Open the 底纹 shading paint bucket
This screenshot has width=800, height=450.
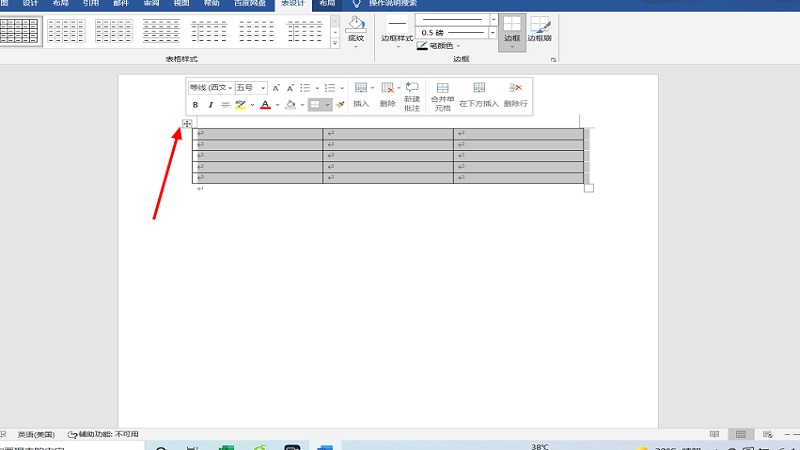pos(356,32)
